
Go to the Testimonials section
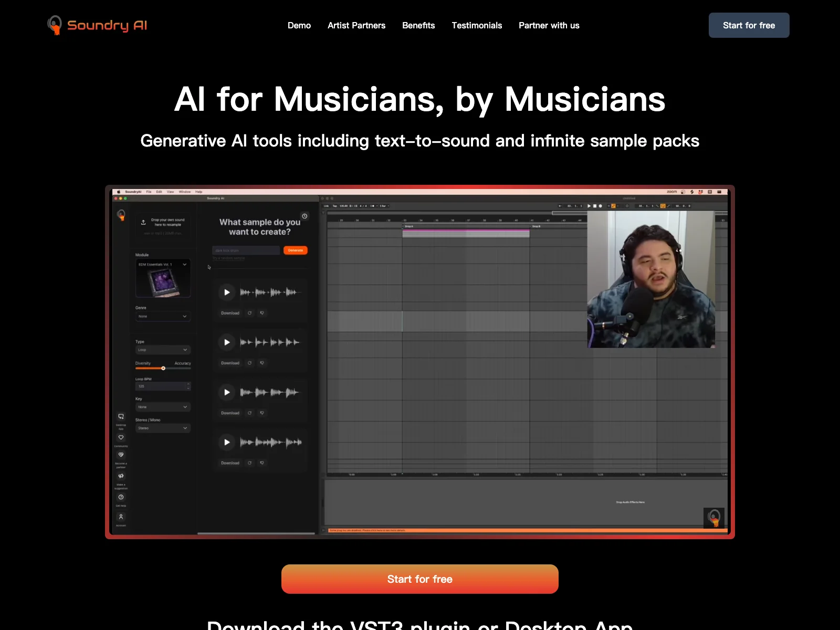click(x=477, y=25)
